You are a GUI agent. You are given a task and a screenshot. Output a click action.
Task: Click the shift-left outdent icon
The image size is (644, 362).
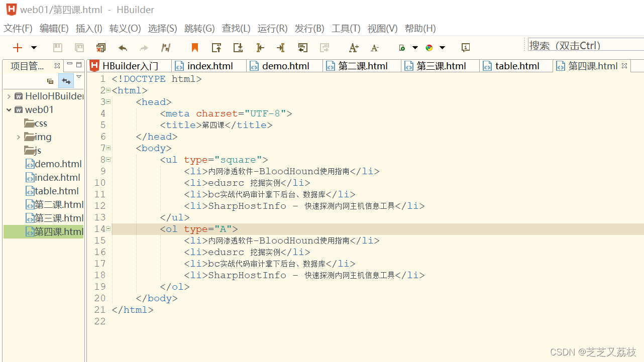[281, 48]
